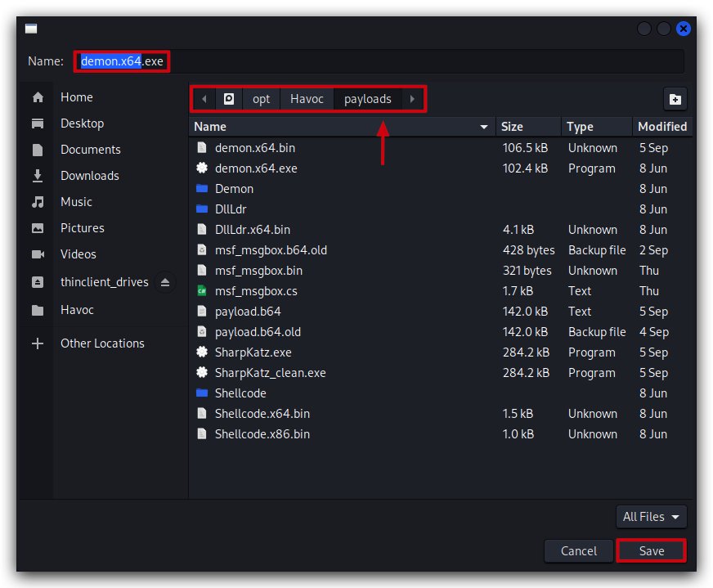Select the DllLdr.x64.bin file name
Image resolution: width=713 pixels, height=588 pixels.
pyautogui.click(x=253, y=230)
